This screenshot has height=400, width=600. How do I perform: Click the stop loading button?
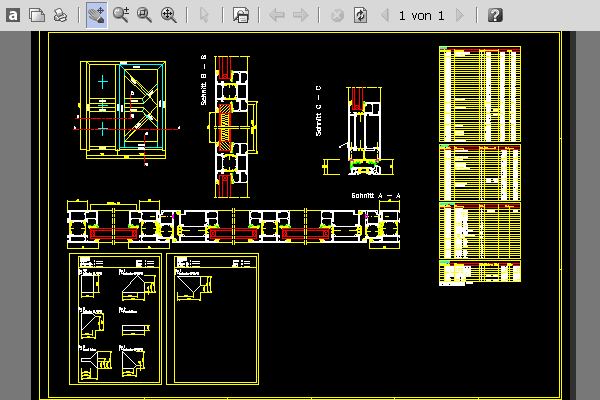(x=337, y=15)
